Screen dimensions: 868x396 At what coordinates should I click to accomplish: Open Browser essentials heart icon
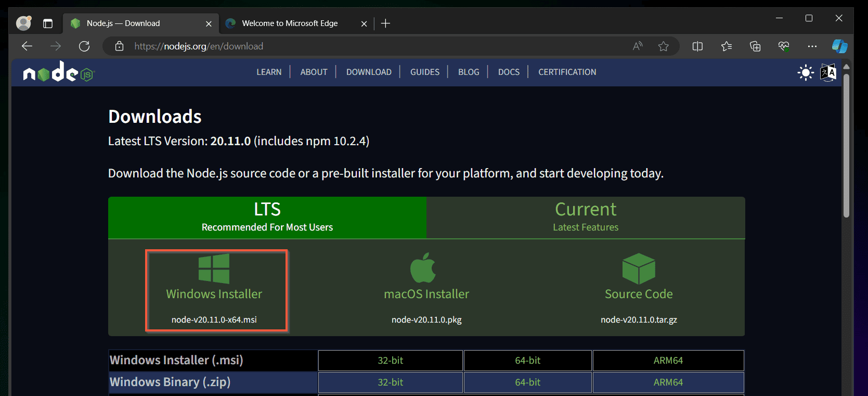(784, 46)
